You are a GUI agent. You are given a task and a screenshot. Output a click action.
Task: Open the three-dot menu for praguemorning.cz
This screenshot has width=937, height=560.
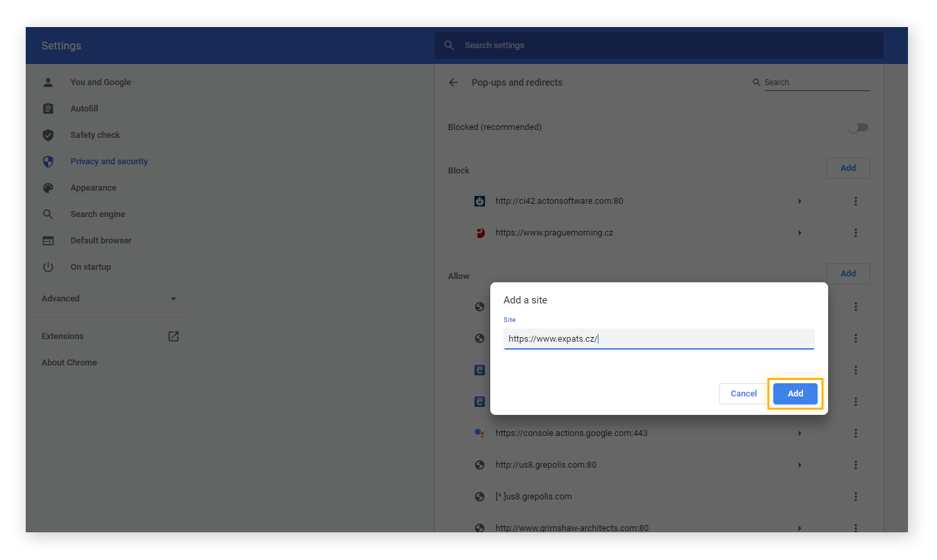856,232
